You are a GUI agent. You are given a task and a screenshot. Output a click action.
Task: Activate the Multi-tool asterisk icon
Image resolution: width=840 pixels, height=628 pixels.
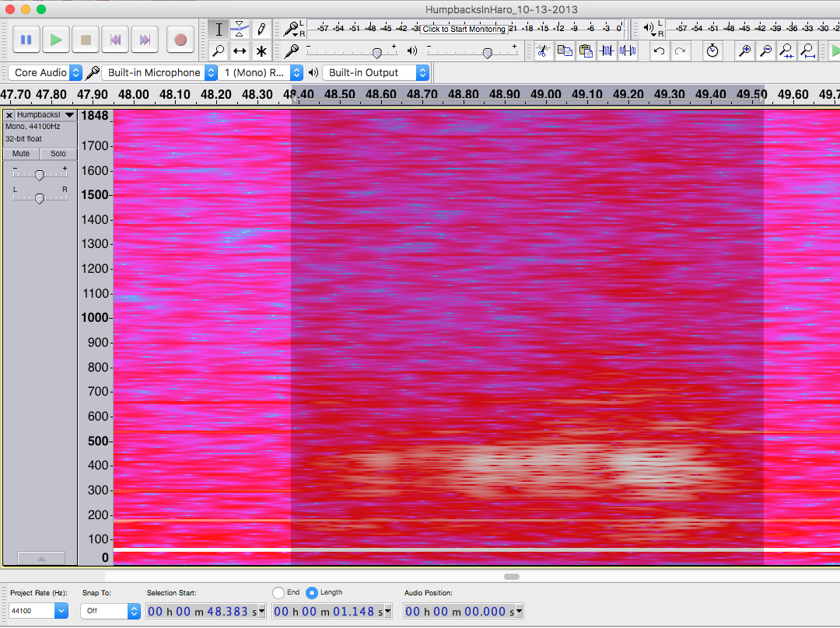click(261, 51)
